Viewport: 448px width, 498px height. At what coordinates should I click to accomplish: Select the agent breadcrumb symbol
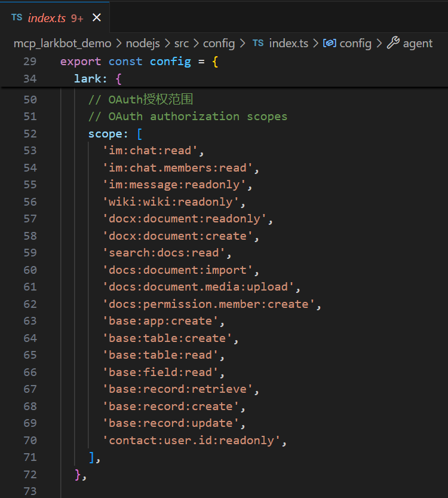click(x=418, y=43)
